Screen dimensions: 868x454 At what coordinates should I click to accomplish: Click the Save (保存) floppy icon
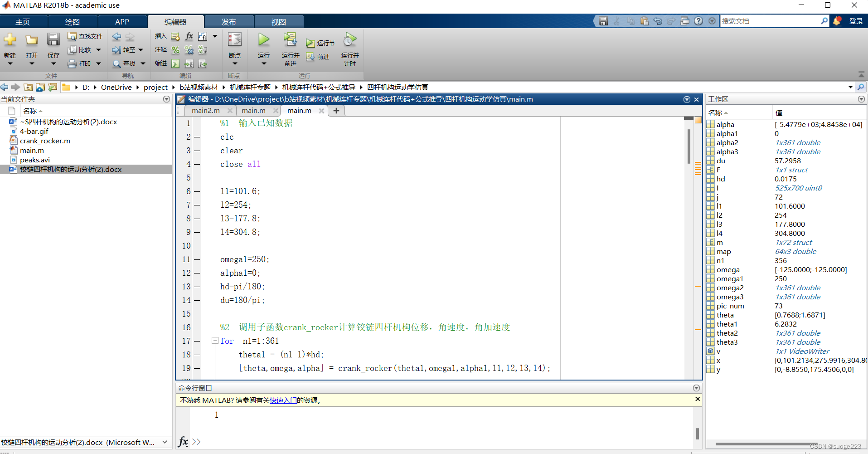(x=53, y=39)
